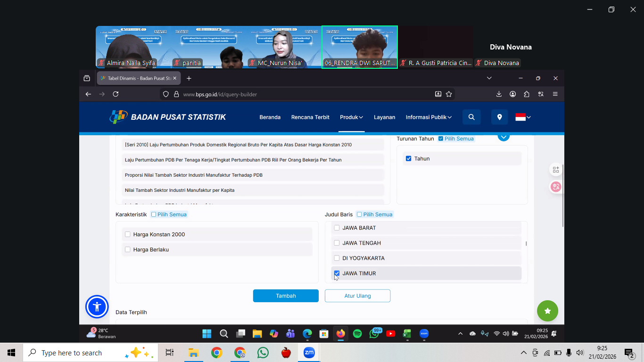644x362 pixels.
Task: Go to the Beranda menu item
Action: pos(270,117)
